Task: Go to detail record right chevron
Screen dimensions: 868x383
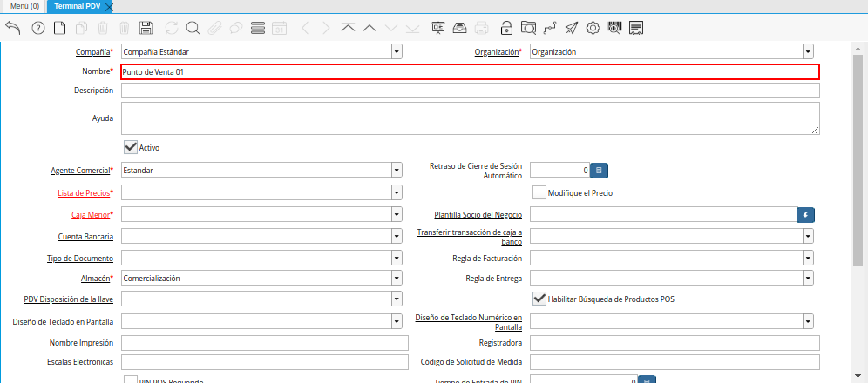Action: (x=326, y=28)
